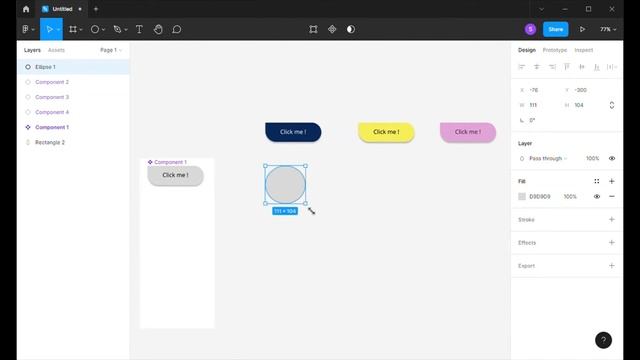Switch to the Inspect tab
The image size is (640, 360).
(x=583, y=50)
